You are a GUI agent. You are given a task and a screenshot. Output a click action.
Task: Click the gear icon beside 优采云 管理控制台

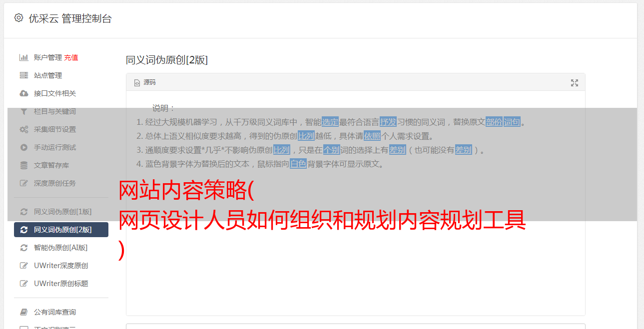coord(18,18)
